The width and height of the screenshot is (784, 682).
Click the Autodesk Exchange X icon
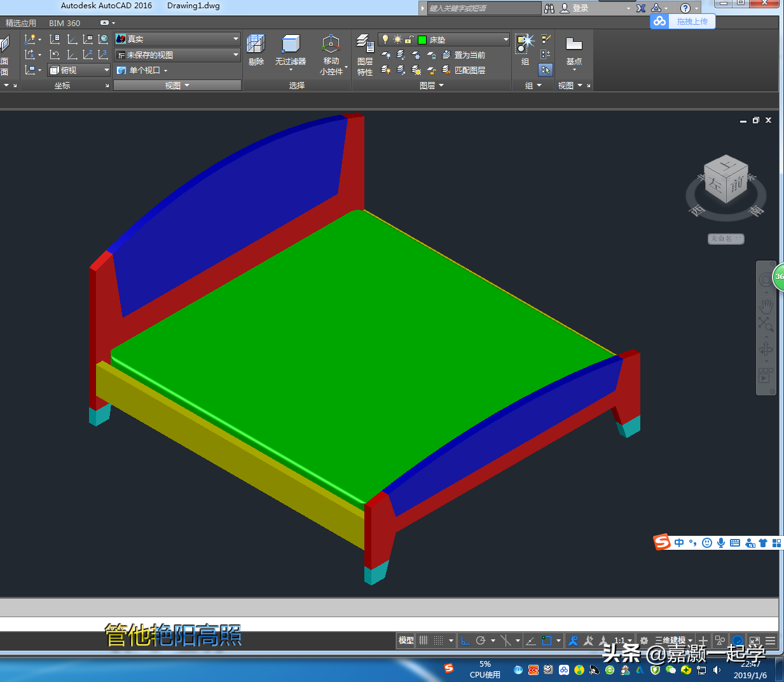(641, 8)
